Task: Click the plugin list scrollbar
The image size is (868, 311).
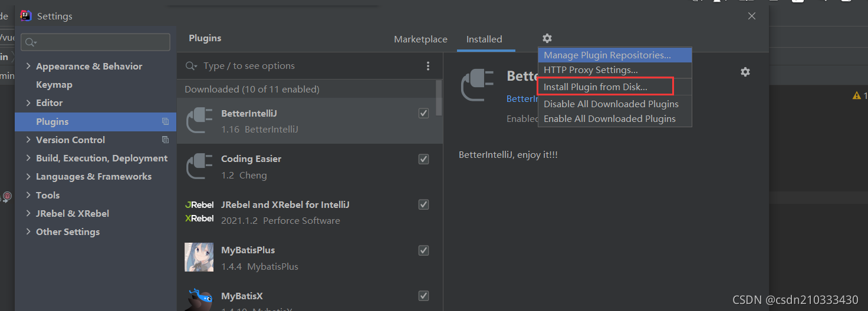Action: pos(439,98)
